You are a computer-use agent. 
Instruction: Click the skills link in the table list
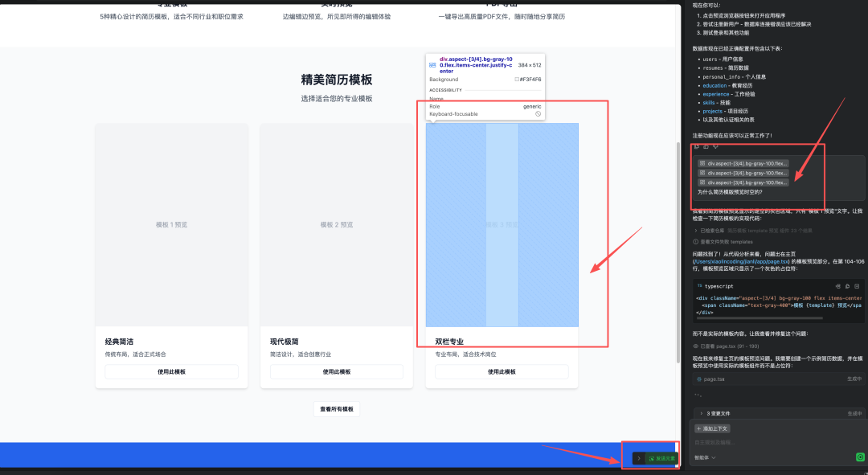[709, 102]
